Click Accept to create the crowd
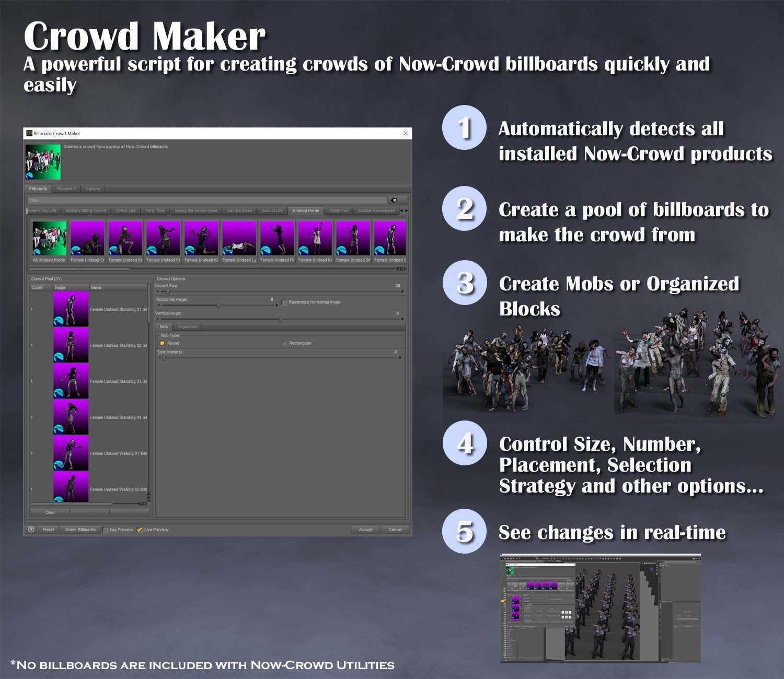 366,530
